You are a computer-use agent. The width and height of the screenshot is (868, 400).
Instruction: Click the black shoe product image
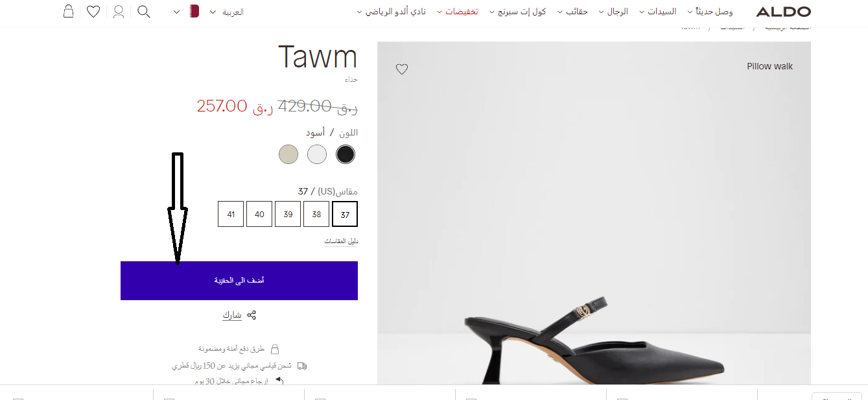point(594,214)
